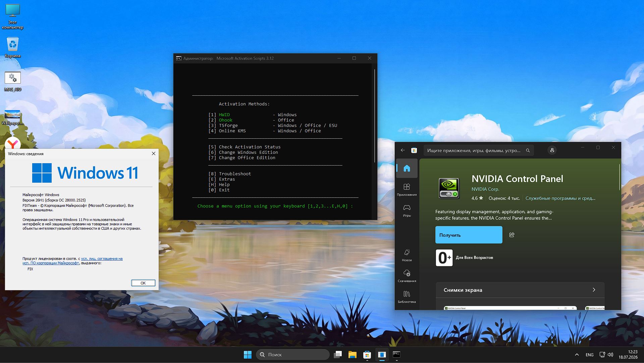
Task: Click the [H] Help line
Action: (x=219, y=184)
